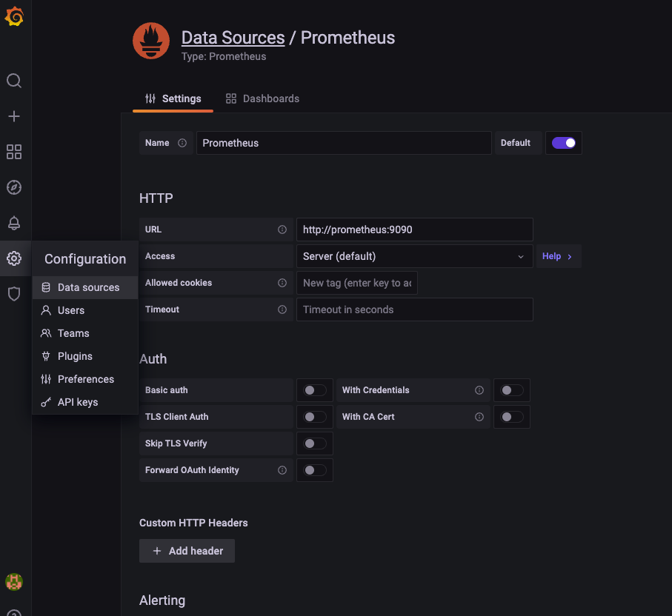Click the Create plus icon in sidebar

click(14, 116)
